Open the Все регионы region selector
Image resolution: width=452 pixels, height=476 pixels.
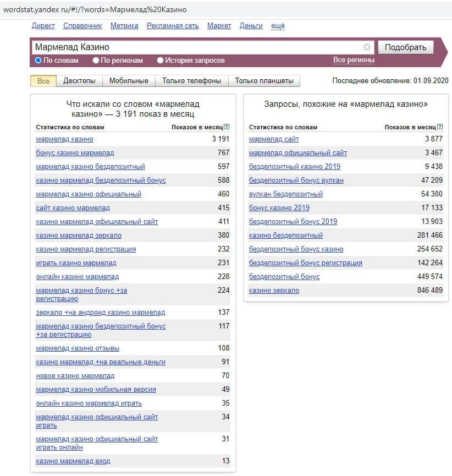pyautogui.click(x=354, y=60)
